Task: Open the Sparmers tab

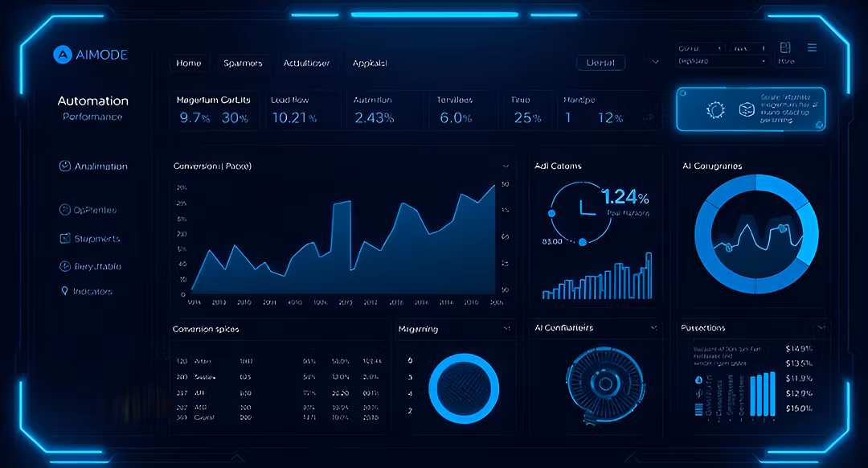Action: (x=243, y=63)
